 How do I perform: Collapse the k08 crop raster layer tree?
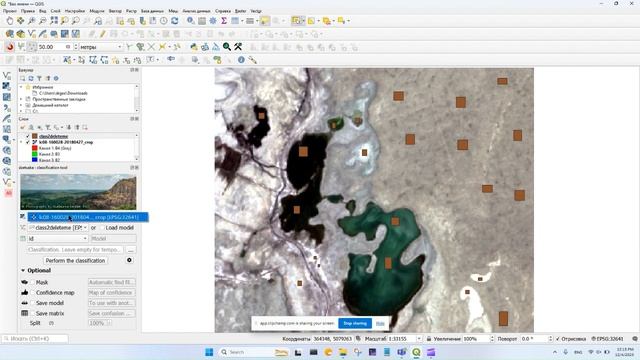click(21, 142)
